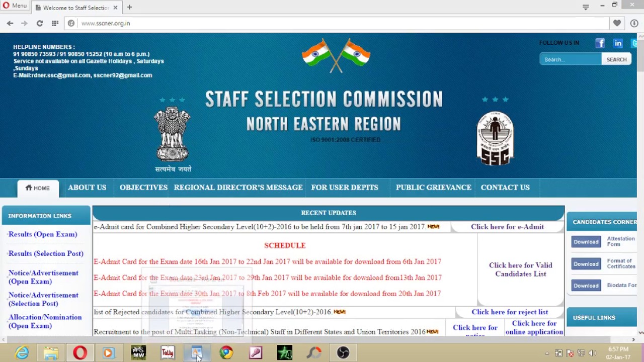
Task: Open Allocation/Nomination (Open Exam) link
Action: point(45,321)
